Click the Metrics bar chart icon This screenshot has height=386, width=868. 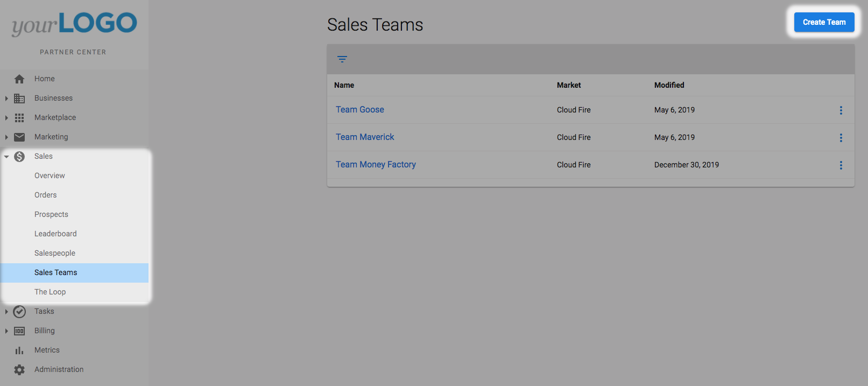[19, 350]
